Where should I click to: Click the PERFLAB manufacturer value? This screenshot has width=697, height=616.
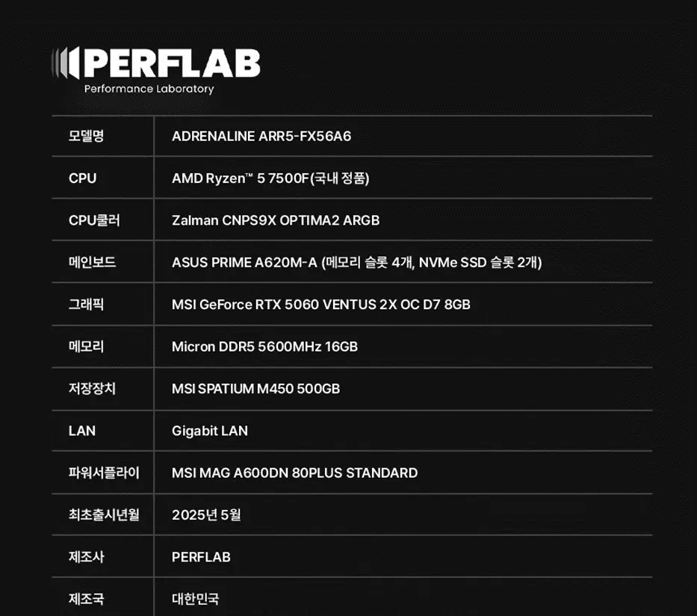pyautogui.click(x=201, y=557)
